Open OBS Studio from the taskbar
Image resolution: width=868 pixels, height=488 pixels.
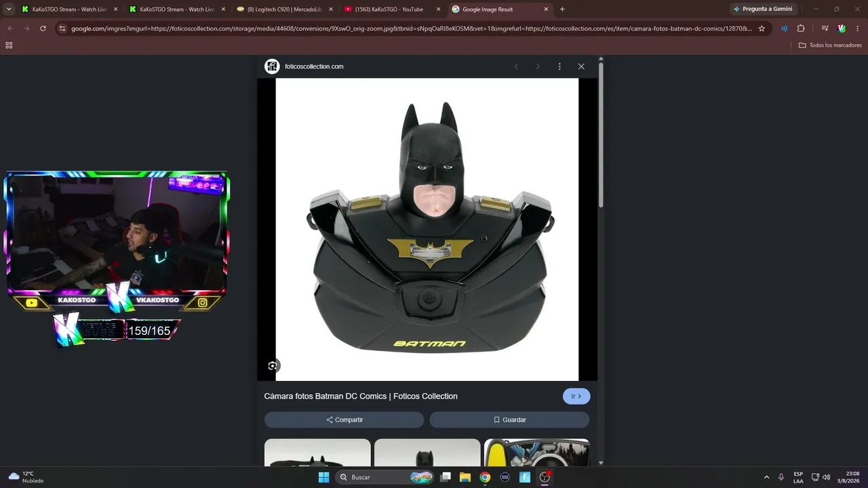click(x=545, y=477)
